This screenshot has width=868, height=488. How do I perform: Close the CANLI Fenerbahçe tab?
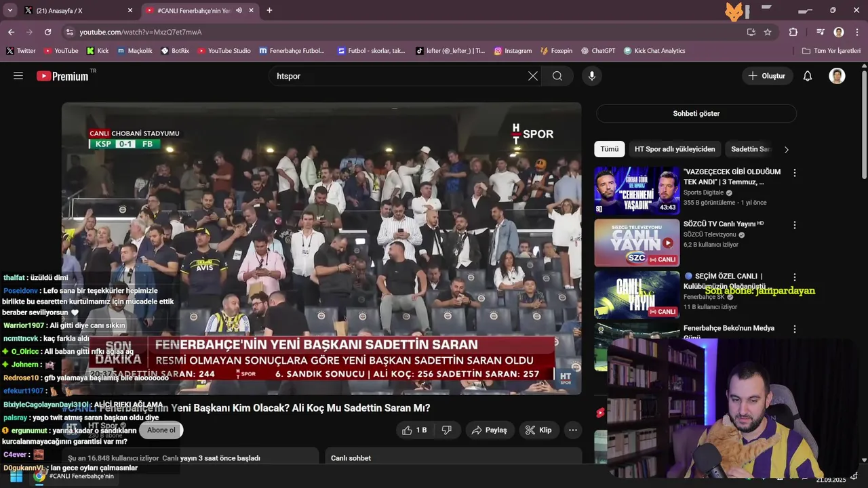(252, 10)
